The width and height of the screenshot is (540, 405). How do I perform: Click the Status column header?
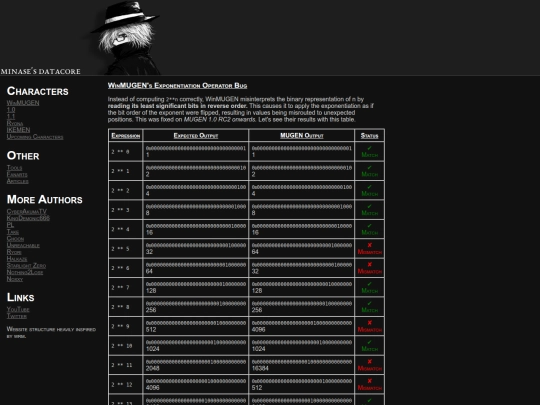coord(370,136)
